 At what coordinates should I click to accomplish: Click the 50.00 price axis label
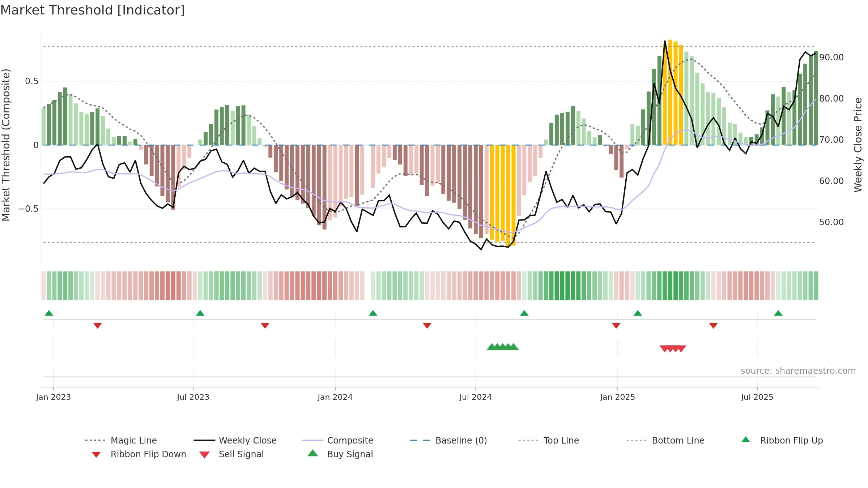[831, 222]
